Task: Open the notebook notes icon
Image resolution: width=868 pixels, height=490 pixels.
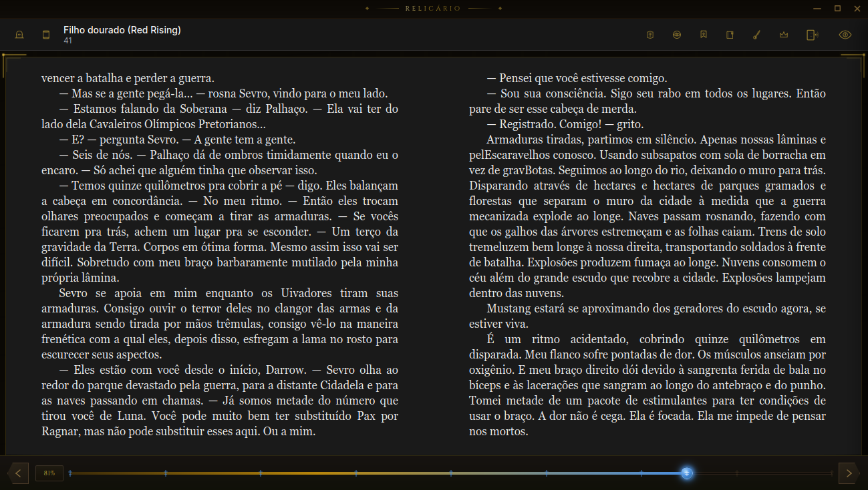Action: tap(730, 35)
